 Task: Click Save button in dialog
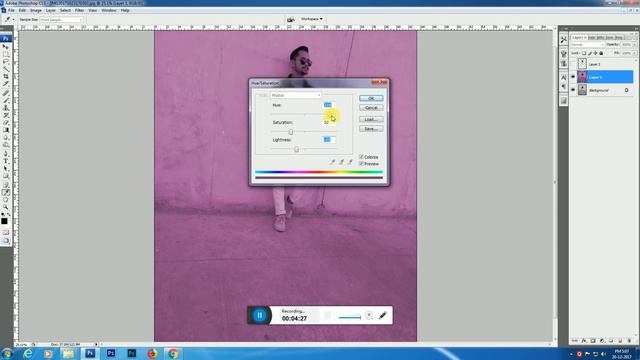[371, 129]
